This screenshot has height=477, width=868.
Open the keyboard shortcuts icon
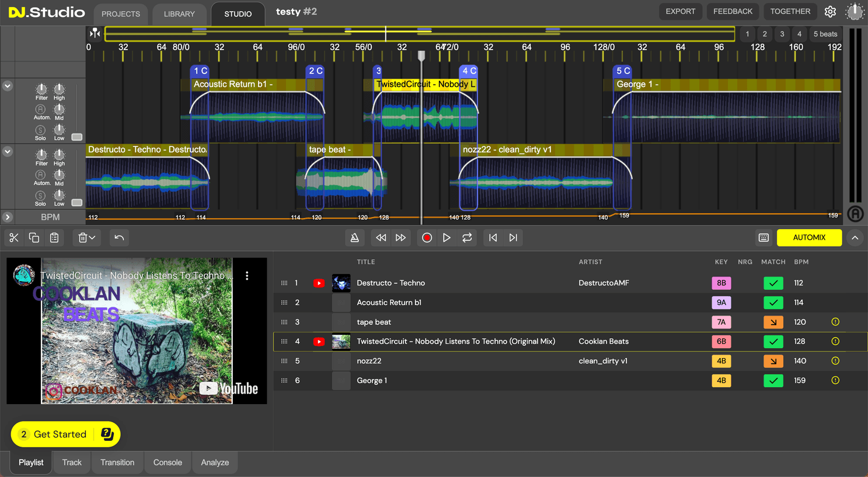[764, 237]
